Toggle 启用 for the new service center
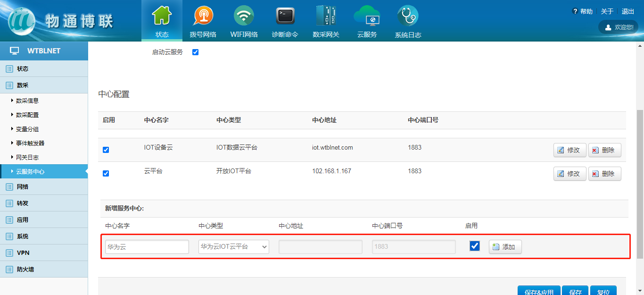Image resolution: width=644 pixels, height=295 pixels. 474,246
